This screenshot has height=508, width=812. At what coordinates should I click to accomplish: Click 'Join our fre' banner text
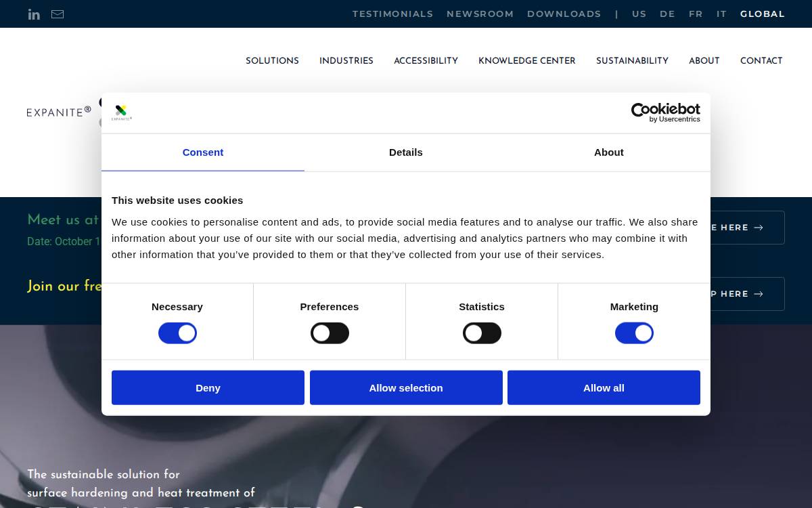click(x=64, y=286)
